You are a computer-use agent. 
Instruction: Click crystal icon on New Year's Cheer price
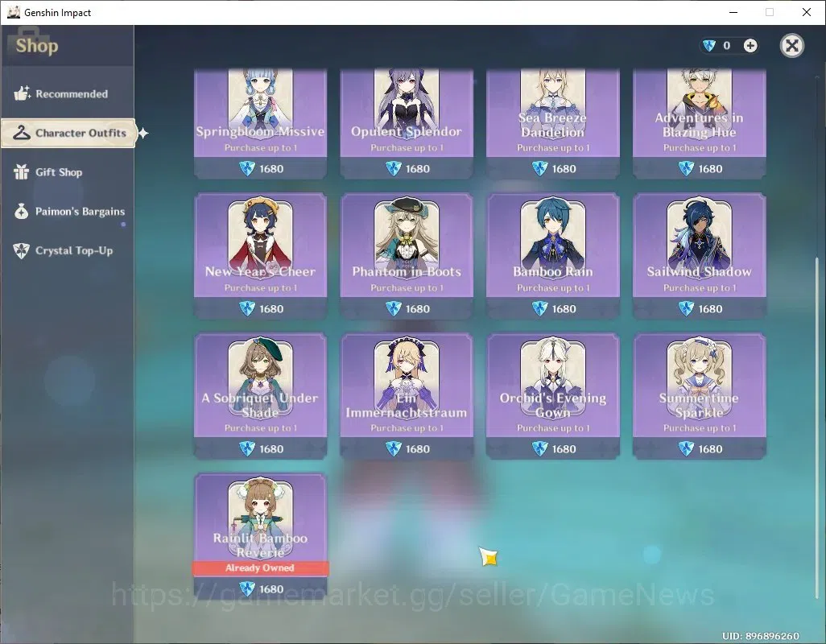pos(247,308)
